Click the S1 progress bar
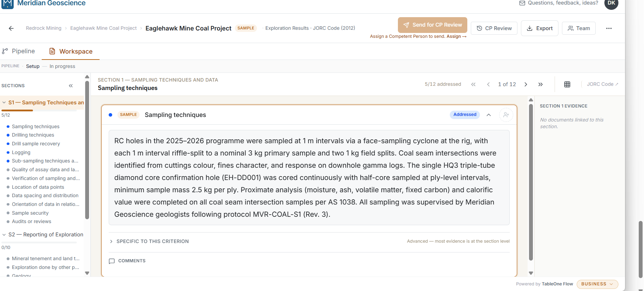This screenshot has height=291, width=644. pos(39,111)
